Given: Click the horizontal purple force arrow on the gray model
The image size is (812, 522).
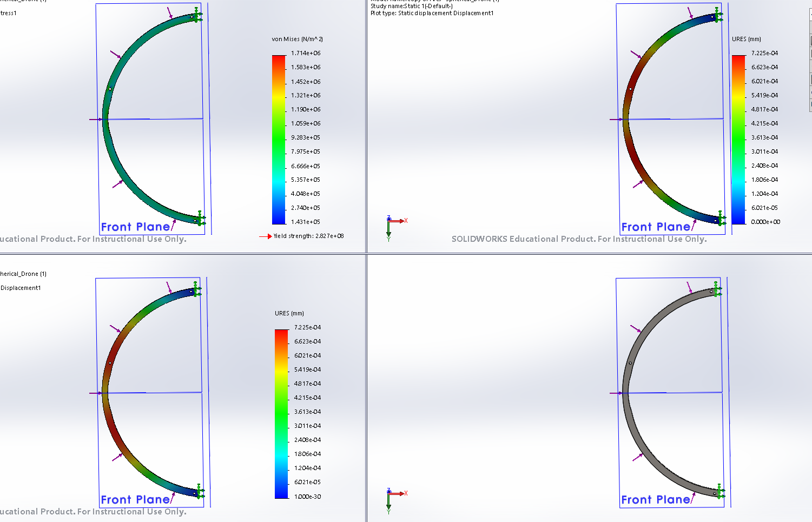Looking at the screenshot, I should pos(616,393).
